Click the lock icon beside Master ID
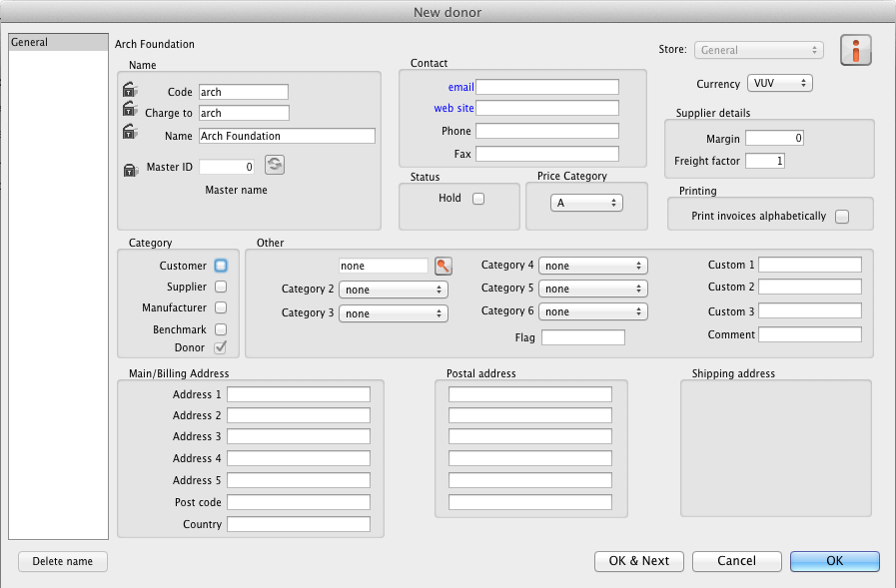The width and height of the screenshot is (896, 588). [x=130, y=170]
